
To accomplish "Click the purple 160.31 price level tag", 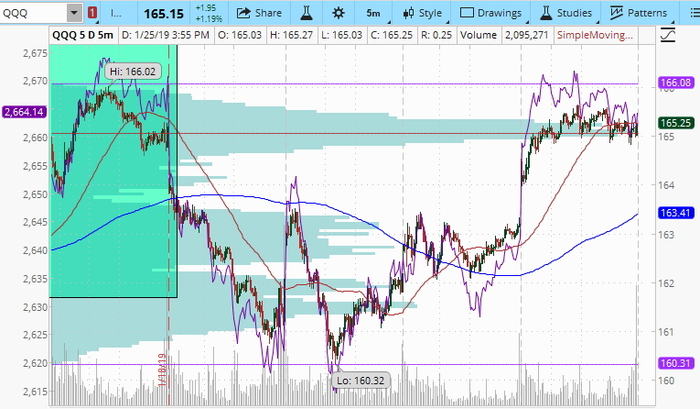I will tap(675, 363).
